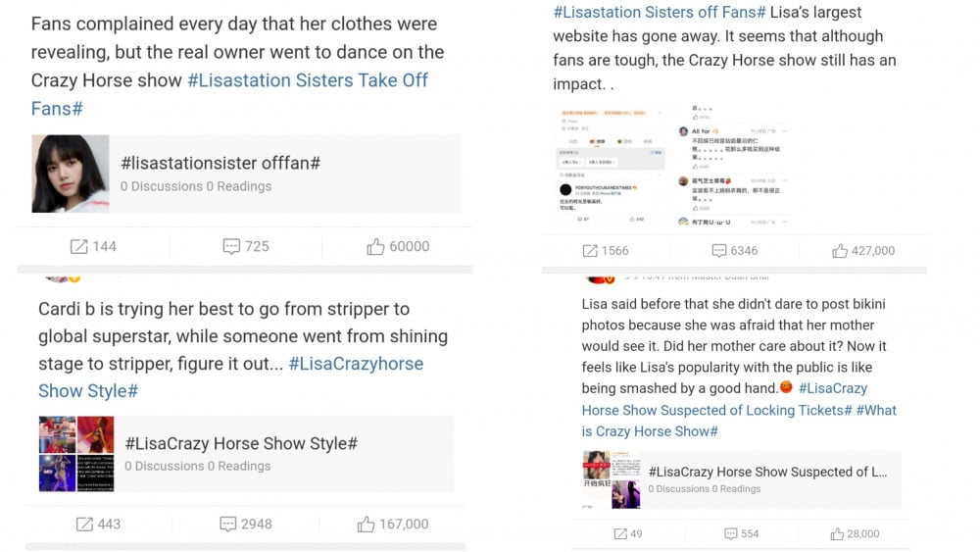Image resolution: width=980 pixels, height=552 pixels.
Task: Click the repost icon showing 49
Action: (619, 533)
